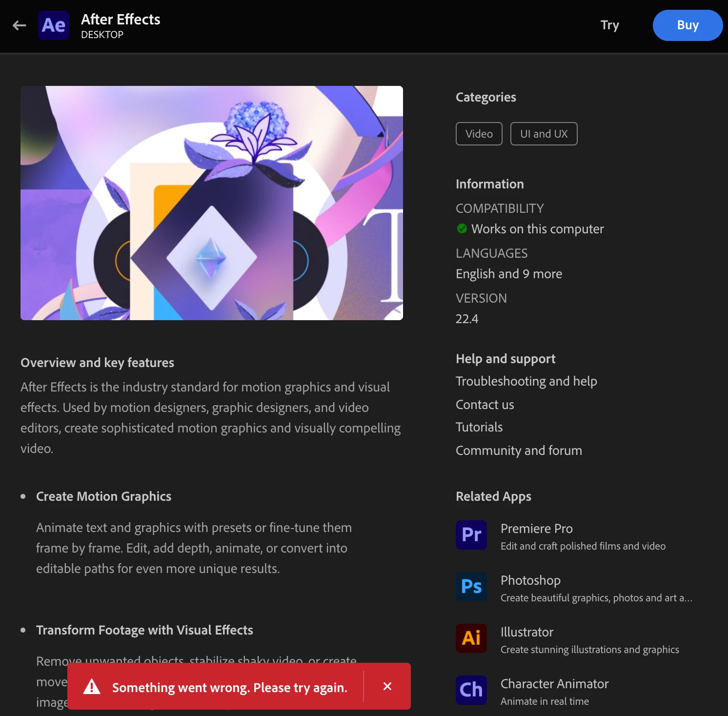Click the 'After Effects' title in header
728x716 pixels.
pyautogui.click(x=121, y=19)
